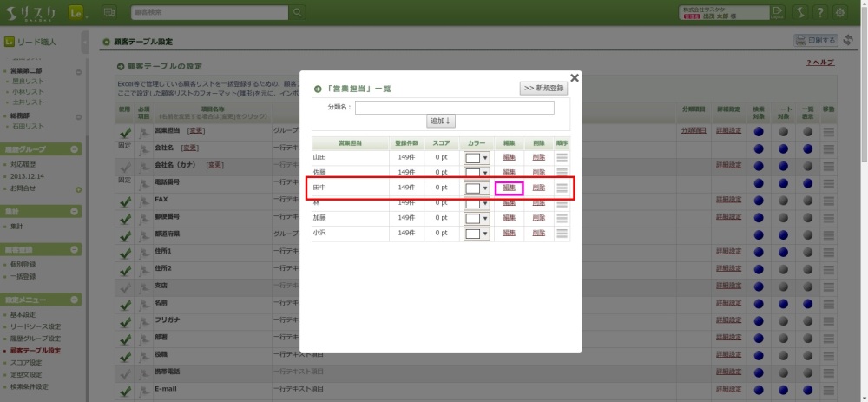Toggle the use checkmark for FAX row
The height and width of the screenshot is (402, 868).
point(125,201)
